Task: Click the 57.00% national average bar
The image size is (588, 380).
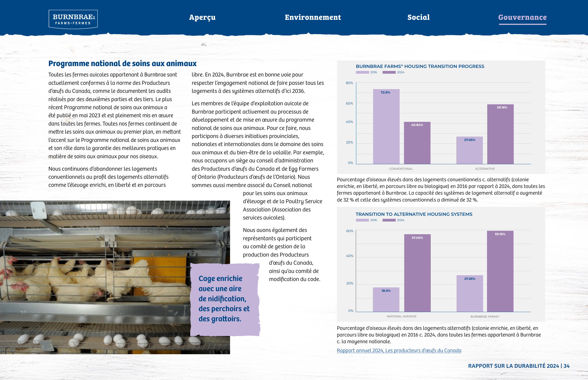Action: [417, 273]
